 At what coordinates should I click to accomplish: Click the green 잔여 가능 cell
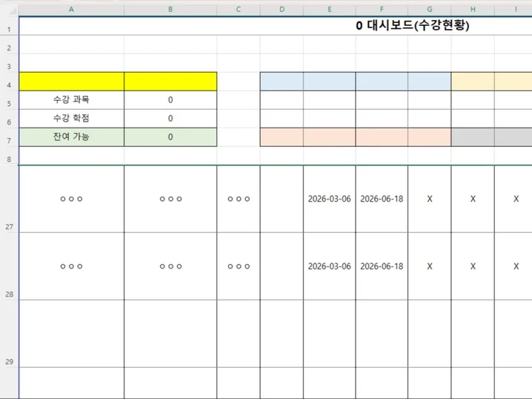(71, 137)
